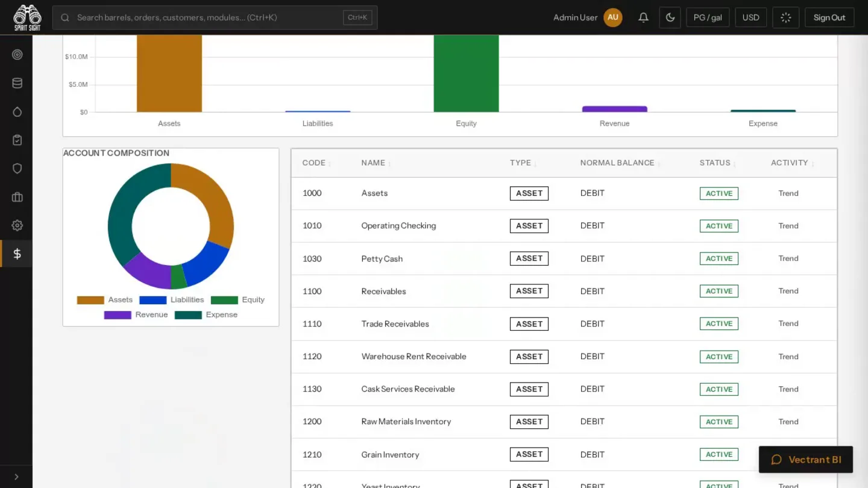This screenshot has width=868, height=488.
Task: Click the Vectrant BI chat bubble icon
Action: (x=776, y=460)
